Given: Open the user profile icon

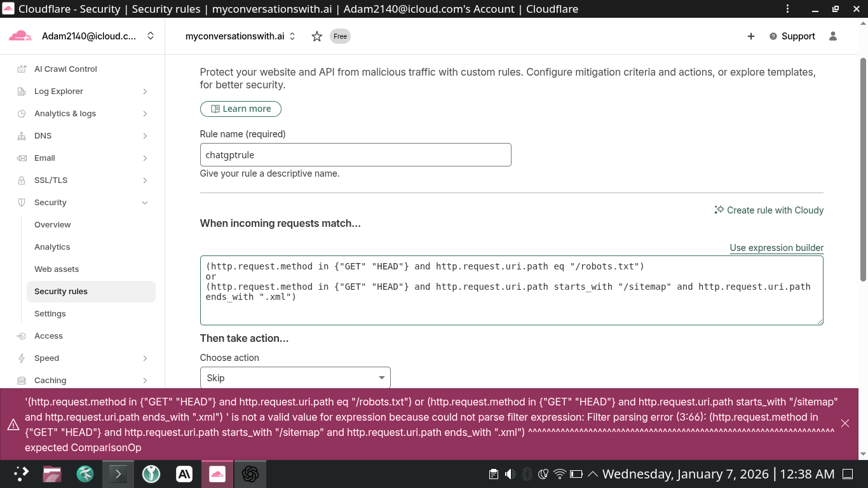Looking at the screenshot, I should pos(833,36).
